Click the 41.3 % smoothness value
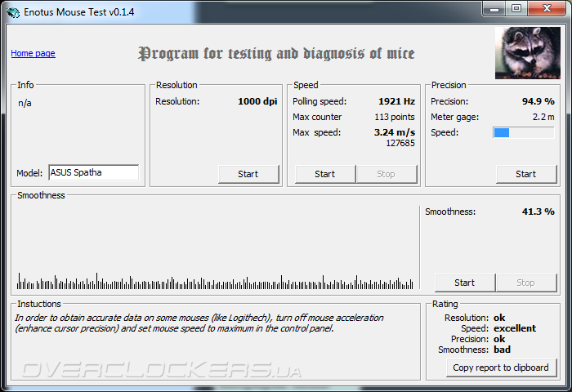 538,212
